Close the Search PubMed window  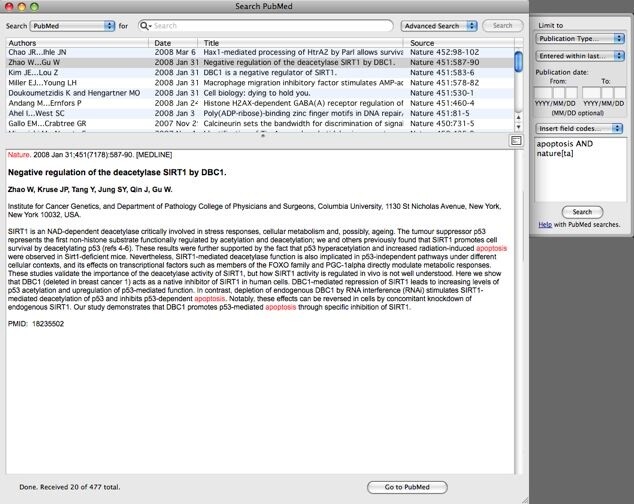(9, 6)
